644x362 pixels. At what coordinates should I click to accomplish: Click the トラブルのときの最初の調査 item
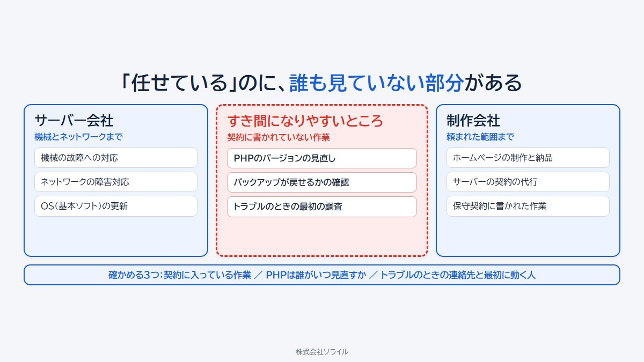point(322,206)
